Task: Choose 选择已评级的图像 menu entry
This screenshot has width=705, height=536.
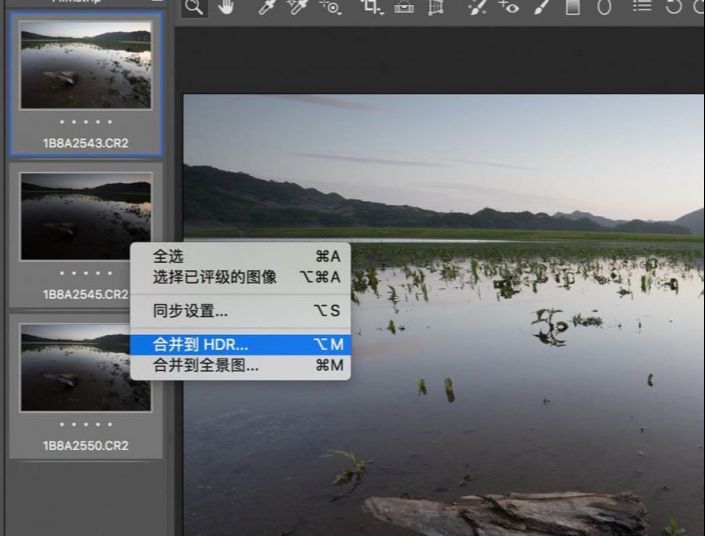Action: coord(241,277)
